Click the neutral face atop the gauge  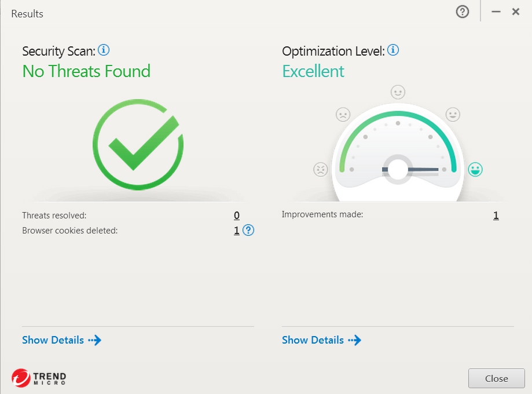[x=398, y=92]
